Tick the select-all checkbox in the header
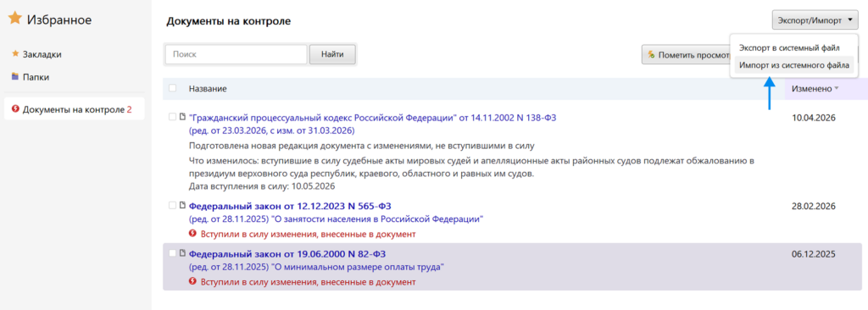Screen dimensions: 868x310 pyautogui.click(x=173, y=88)
